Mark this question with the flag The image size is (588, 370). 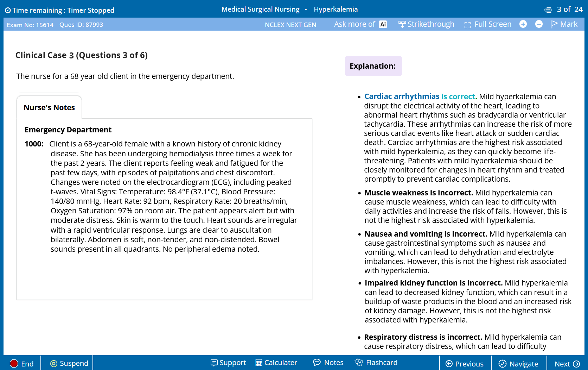click(x=564, y=24)
